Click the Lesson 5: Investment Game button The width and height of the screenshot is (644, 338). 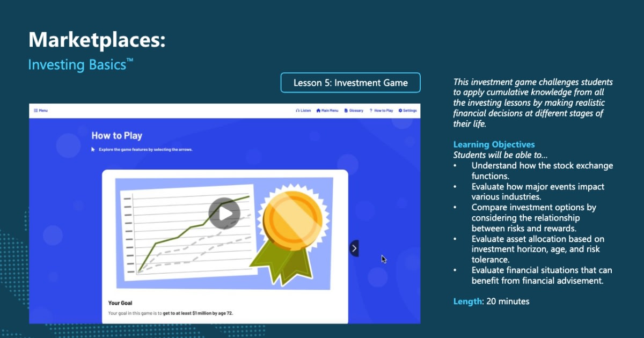coord(350,83)
